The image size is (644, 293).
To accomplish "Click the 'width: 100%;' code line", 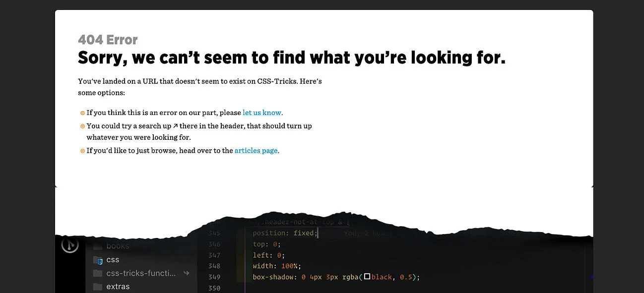I will click(276, 266).
